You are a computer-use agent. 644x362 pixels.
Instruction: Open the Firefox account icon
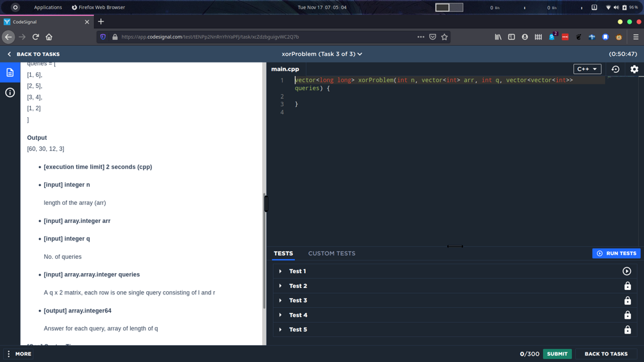525,37
